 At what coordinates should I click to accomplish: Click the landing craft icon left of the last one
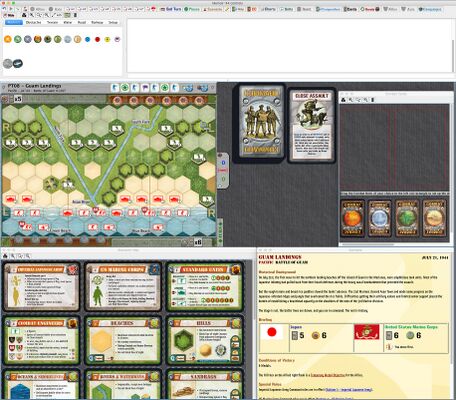188,88
